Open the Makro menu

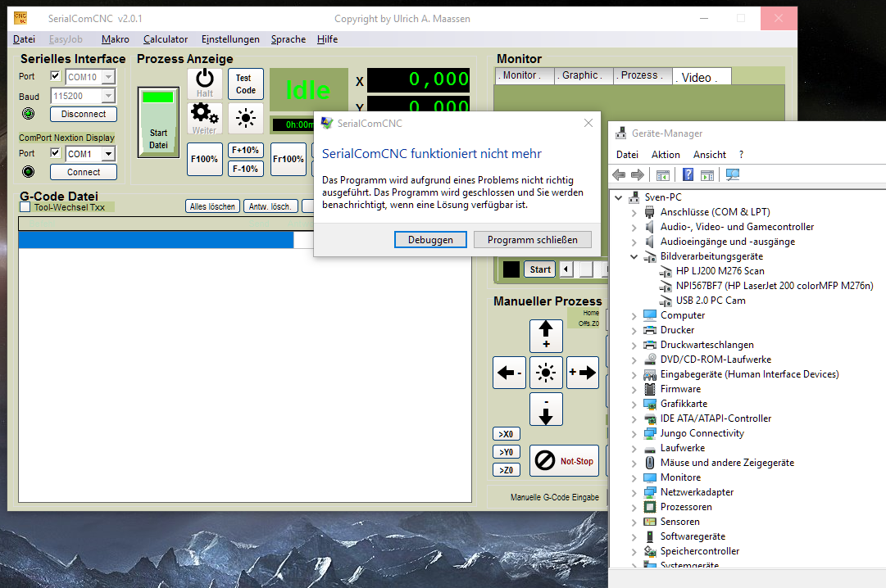tap(116, 39)
